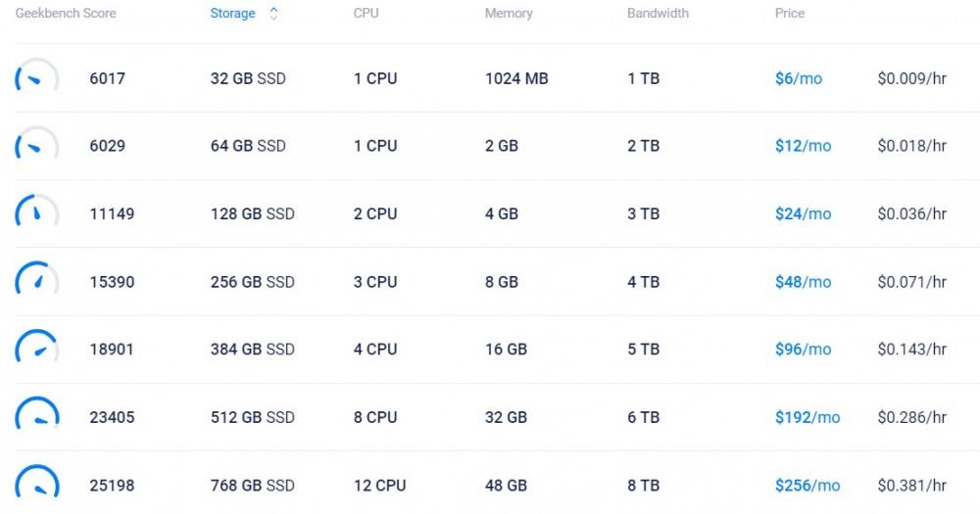Click the gauge icon beside score 18901
This screenshot has width=980, height=514.
click(36, 350)
